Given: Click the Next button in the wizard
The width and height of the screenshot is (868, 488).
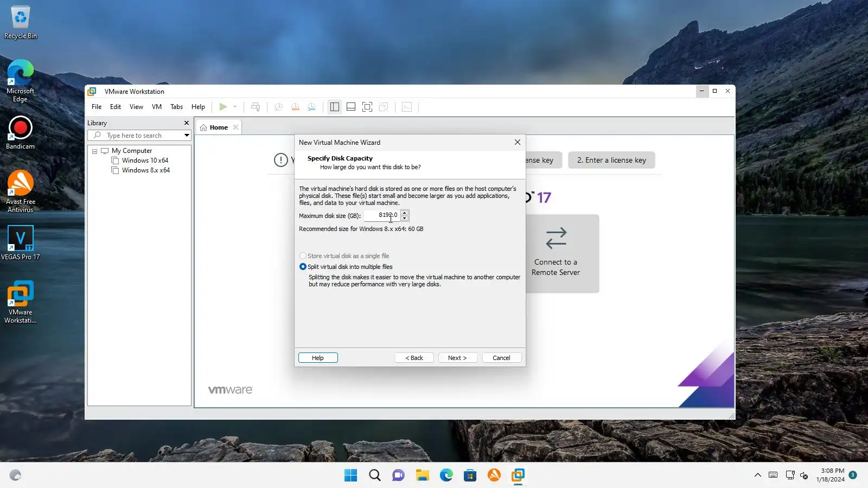Looking at the screenshot, I should [457, 358].
